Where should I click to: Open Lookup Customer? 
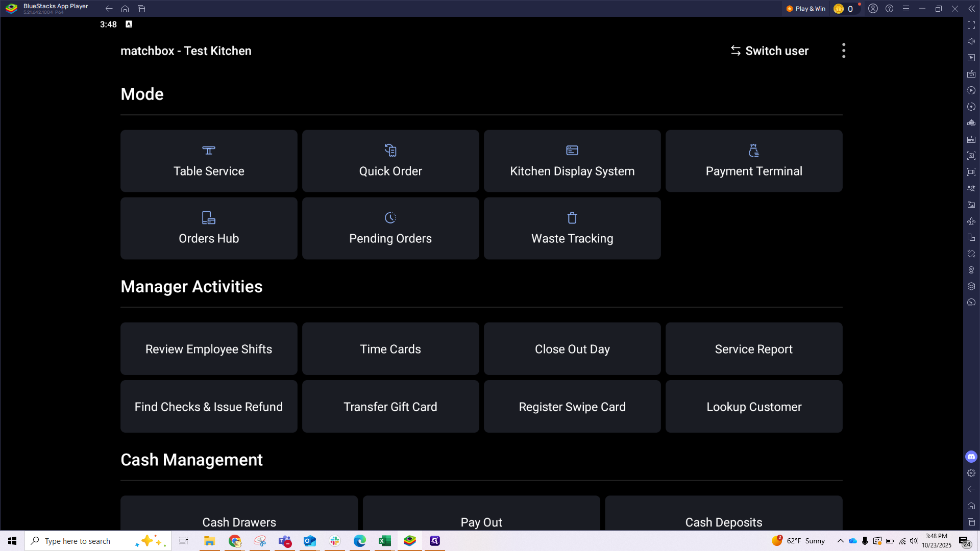(x=754, y=407)
